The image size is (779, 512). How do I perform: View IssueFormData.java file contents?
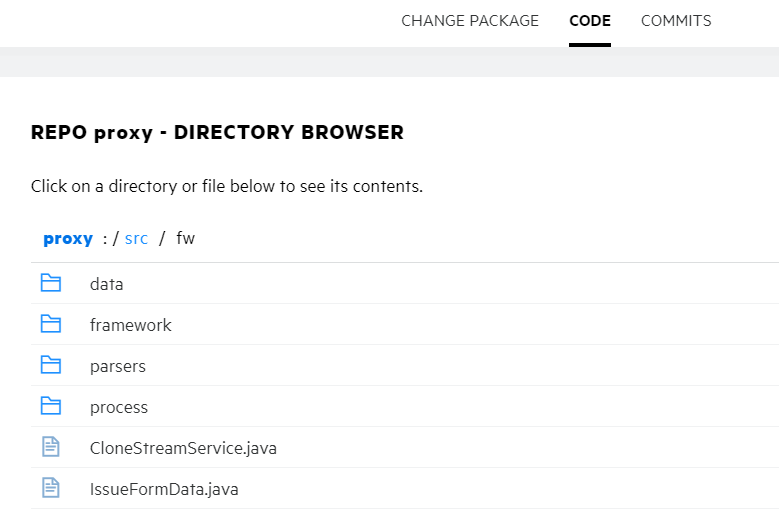(164, 489)
